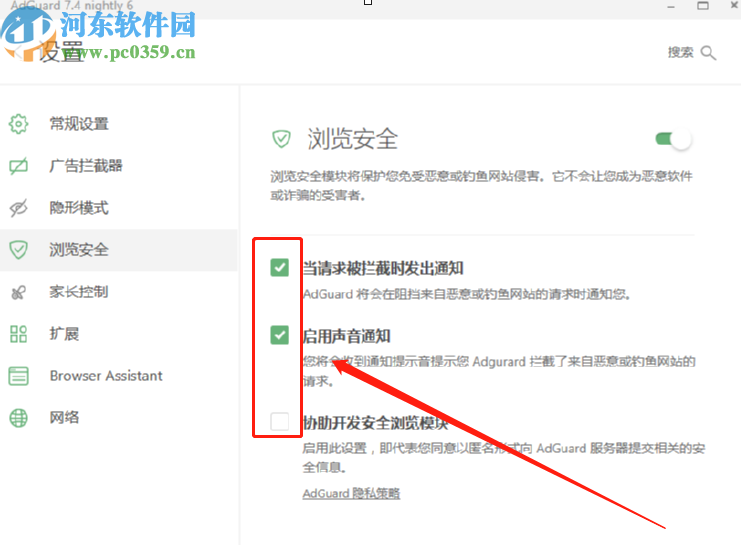Viewport: 741px width, 545px height.
Task: Toggle the 浏览安全 module switch
Action: coord(673,139)
